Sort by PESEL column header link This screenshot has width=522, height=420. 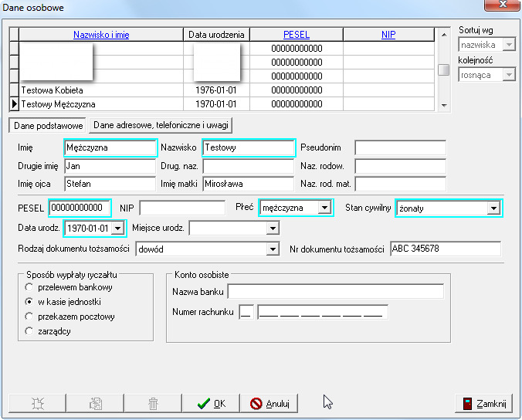pyautogui.click(x=297, y=35)
